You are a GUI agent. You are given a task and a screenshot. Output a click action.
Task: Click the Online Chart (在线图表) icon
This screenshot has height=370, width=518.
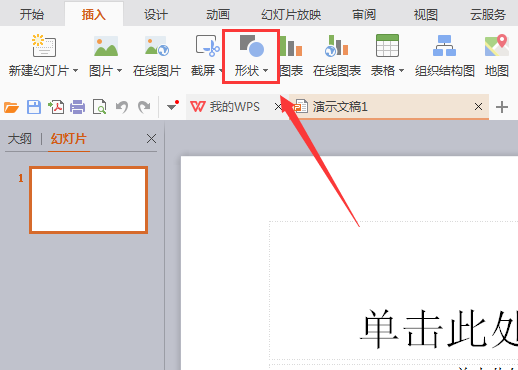pyautogui.click(x=337, y=45)
